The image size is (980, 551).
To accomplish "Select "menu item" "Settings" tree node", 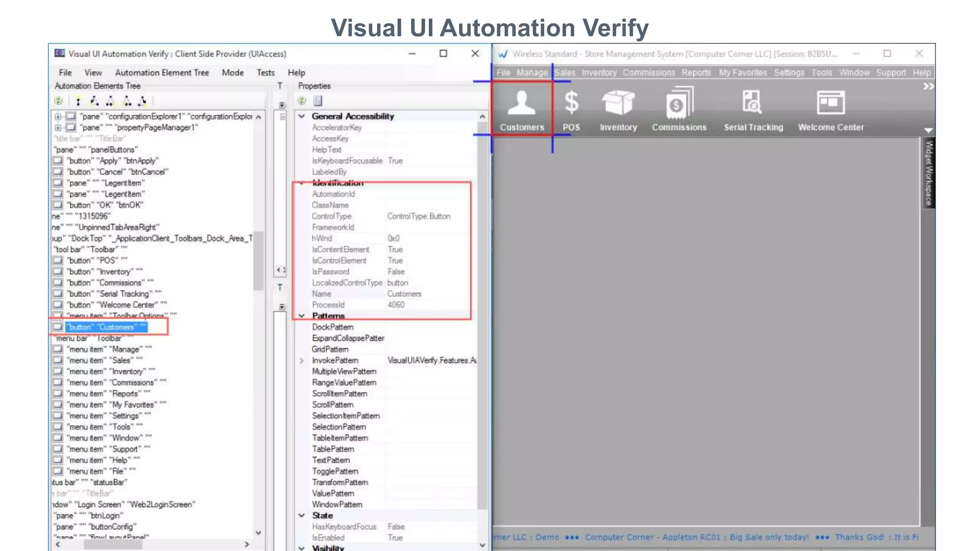I will (109, 416).
